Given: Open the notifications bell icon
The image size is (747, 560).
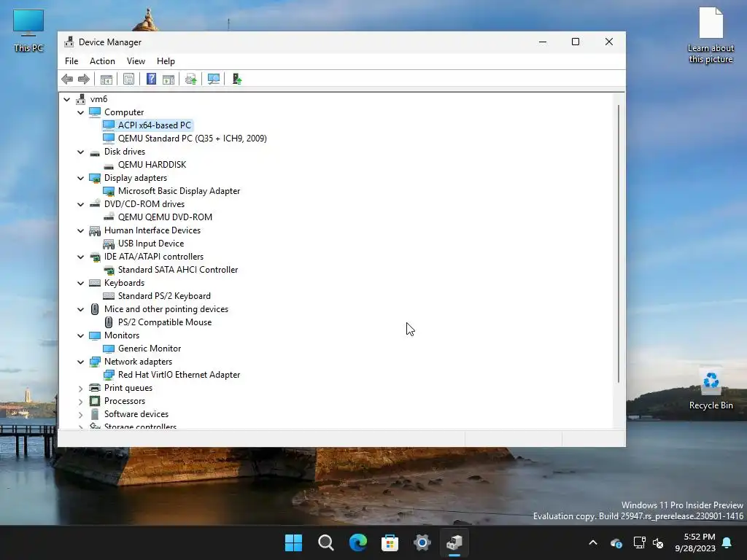Looking at the screenshot, I should pos(727,542).
